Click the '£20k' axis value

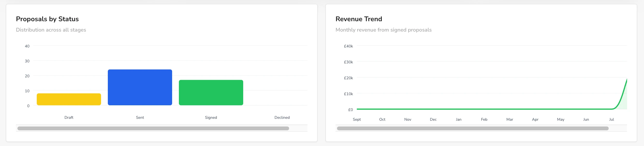[x=349, y=78]
